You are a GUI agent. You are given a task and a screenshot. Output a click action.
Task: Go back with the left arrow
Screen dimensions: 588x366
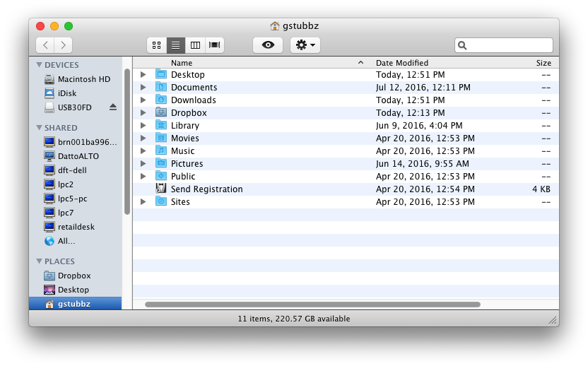pos(45,45)
